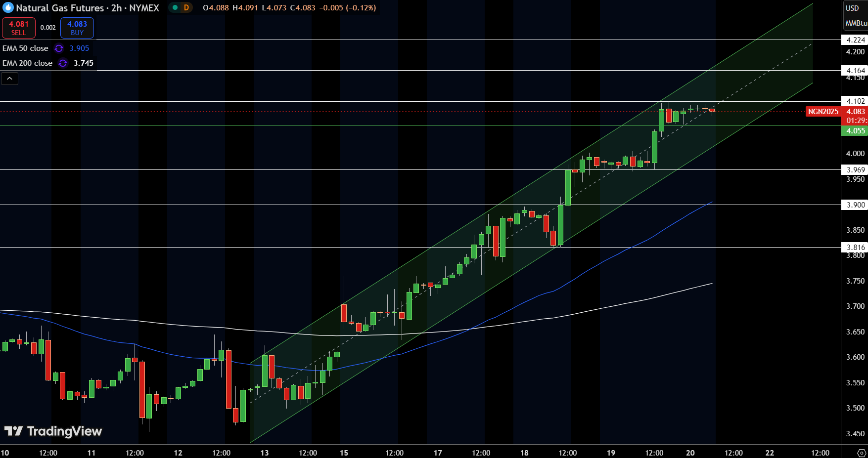Image resolution: width=868 pixels, height=458 pixels.
Task: Click the EMA 200 refresh icon
Action: 63,63
